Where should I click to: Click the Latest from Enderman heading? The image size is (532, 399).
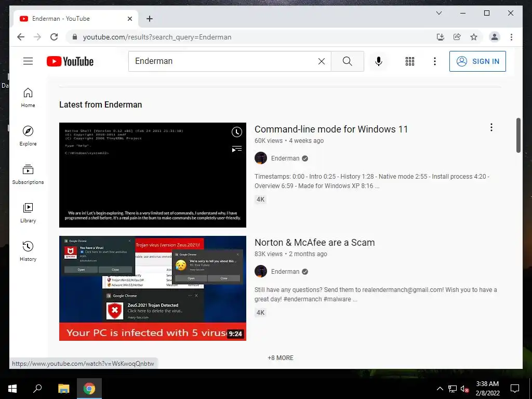(100, 104)
